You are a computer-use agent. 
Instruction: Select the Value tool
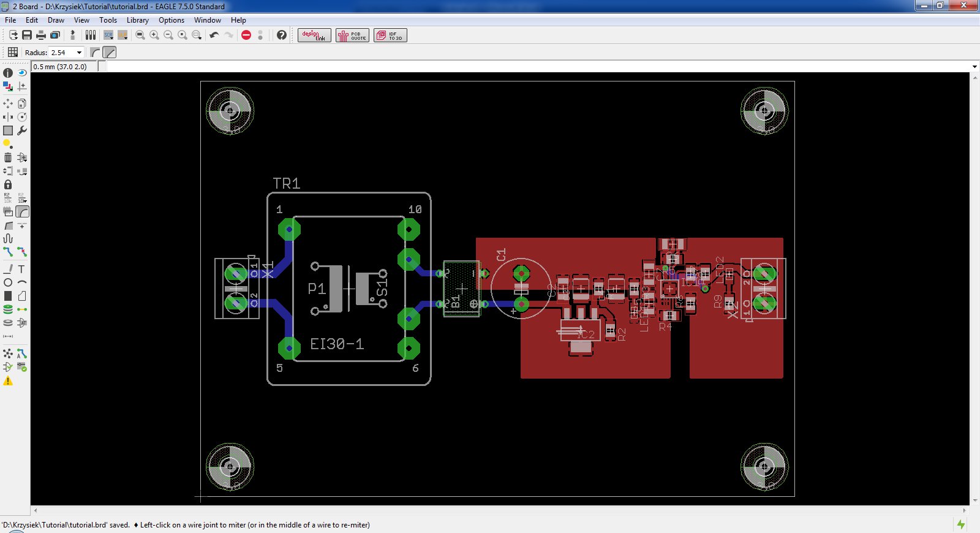[22, 198]
